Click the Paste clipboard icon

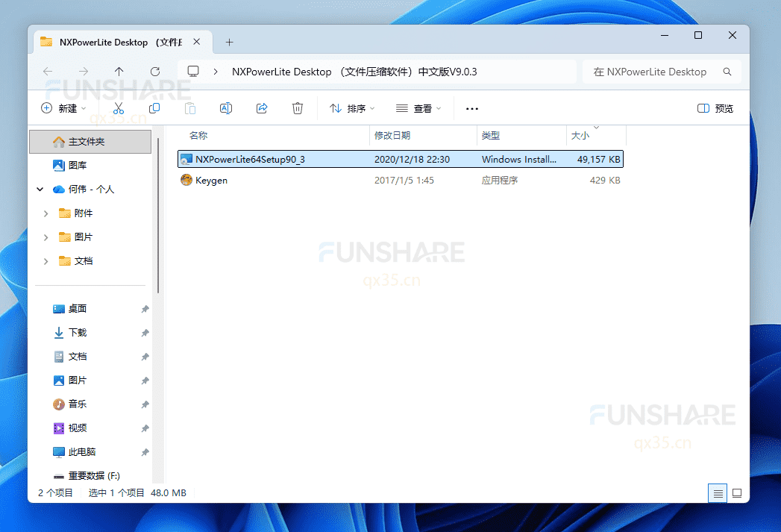pyautogui.click(x=190, y=109)
